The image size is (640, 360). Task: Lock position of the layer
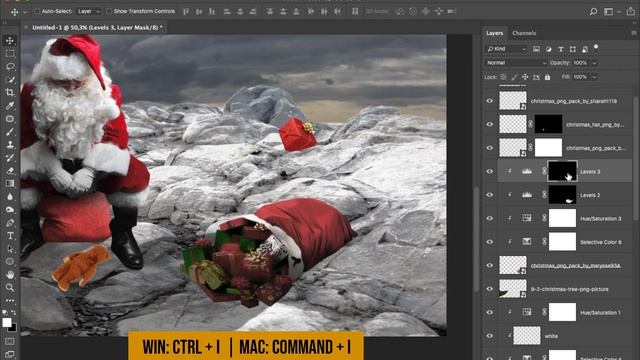pyautogui.click(x=525, y=77)
